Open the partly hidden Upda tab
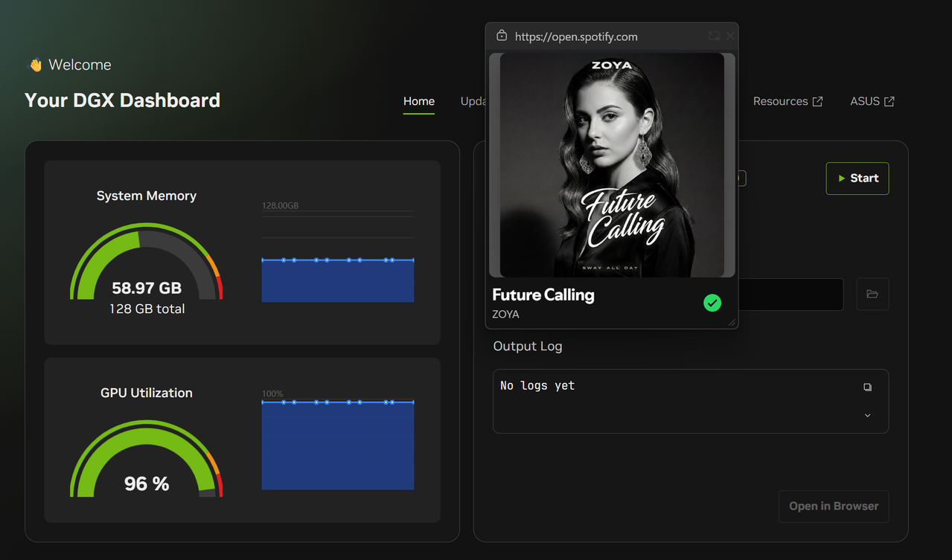The height and width of the screenshot is (560, 952). click(473, 101)
